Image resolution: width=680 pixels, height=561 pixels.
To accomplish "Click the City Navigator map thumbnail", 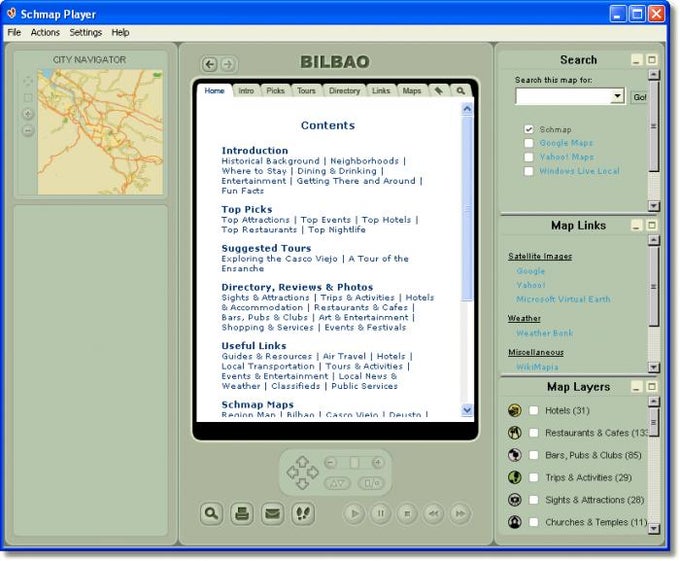I will coord(100,132).
